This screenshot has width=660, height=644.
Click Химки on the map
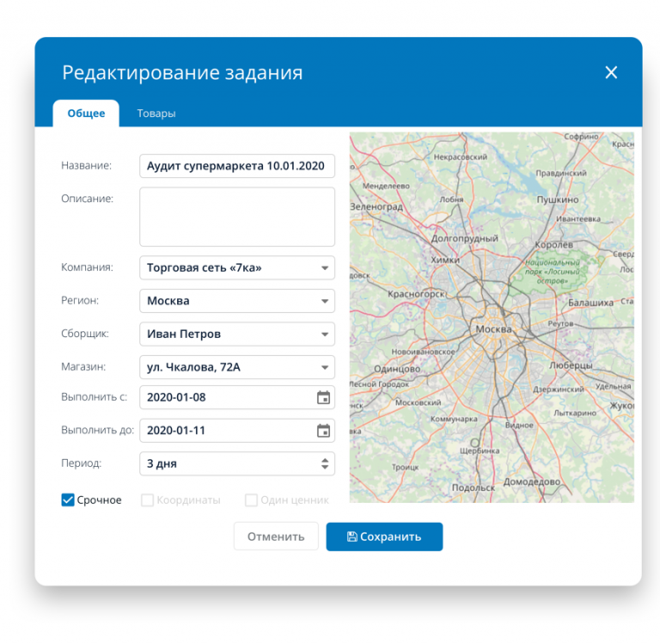[445, 260]
